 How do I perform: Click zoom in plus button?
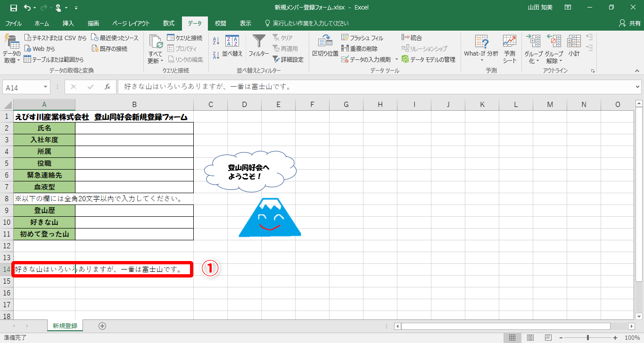pyautogui.click(x=615, y=338)
